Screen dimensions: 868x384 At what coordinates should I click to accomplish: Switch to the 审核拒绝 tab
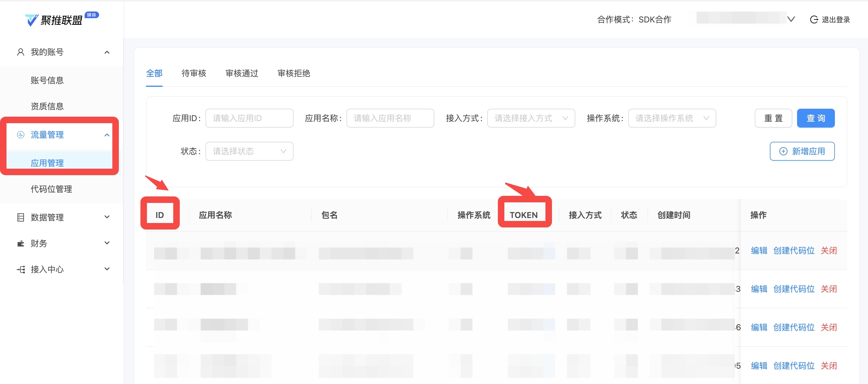[x=294, y=73]
